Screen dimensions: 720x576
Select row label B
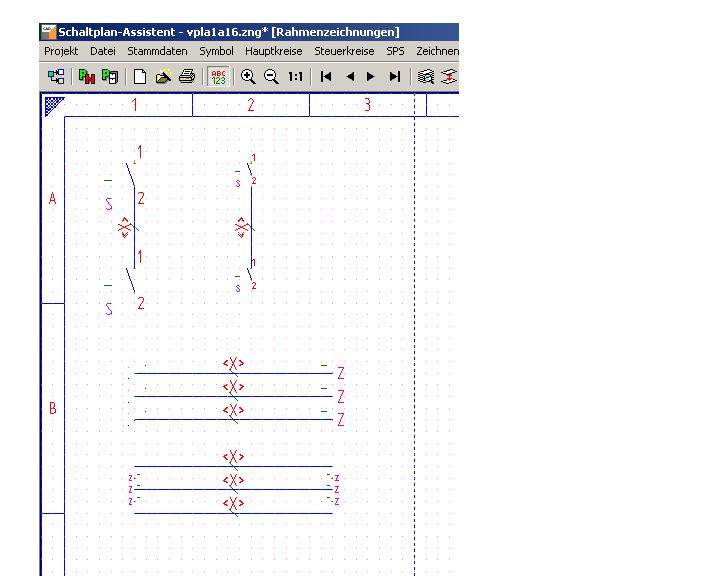[52, 408]
